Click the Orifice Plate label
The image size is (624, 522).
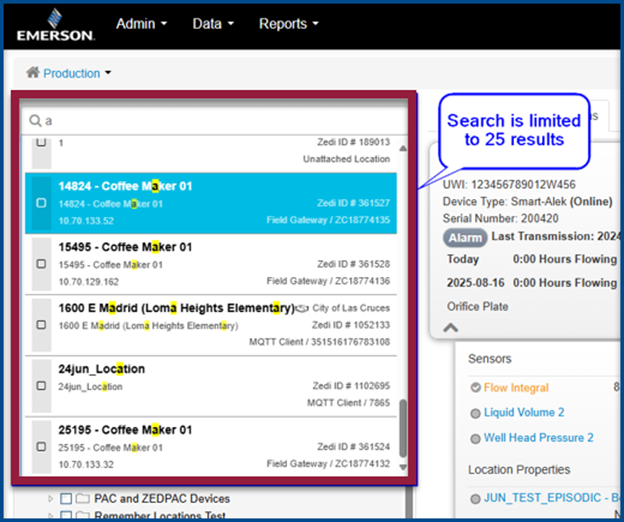pos(478,306)
